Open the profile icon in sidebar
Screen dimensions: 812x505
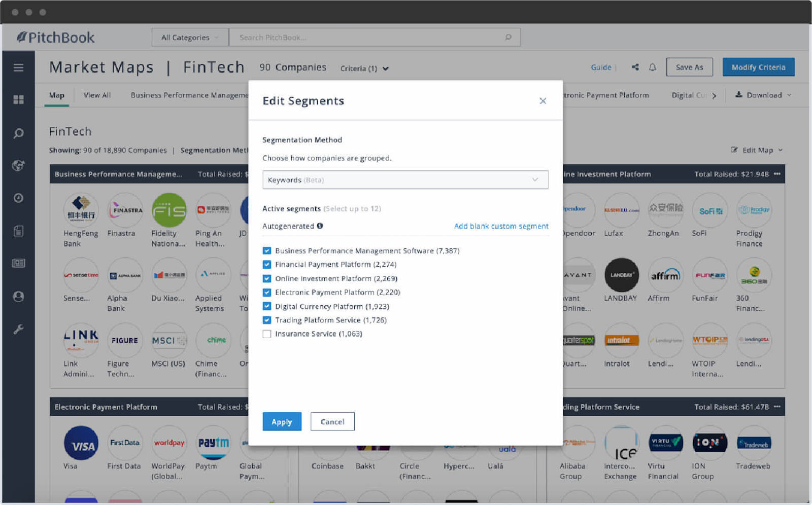pyautogui.click(x=18, y=297)
